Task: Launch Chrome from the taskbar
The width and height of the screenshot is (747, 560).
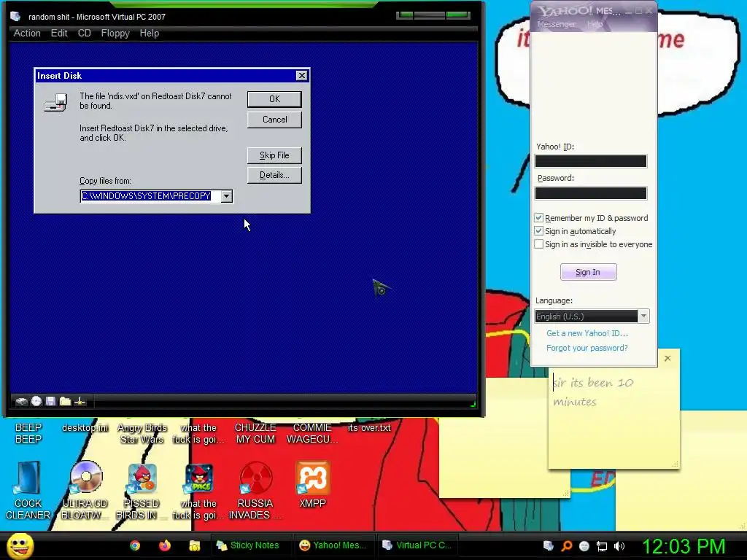Action: point(135,545)
